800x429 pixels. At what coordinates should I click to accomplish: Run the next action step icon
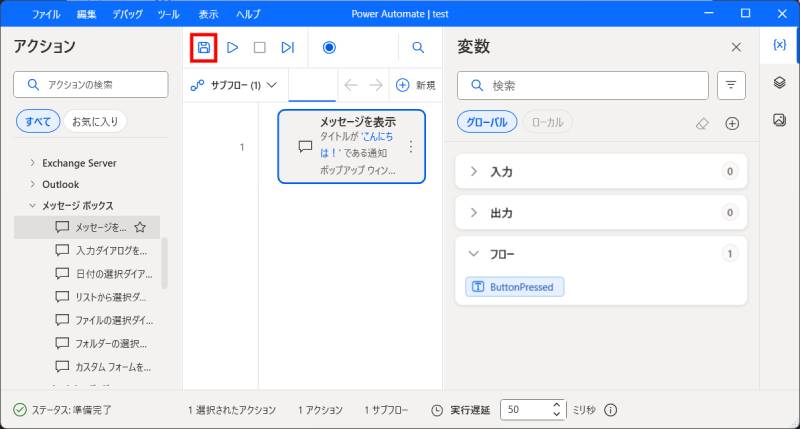coord(288,47)
